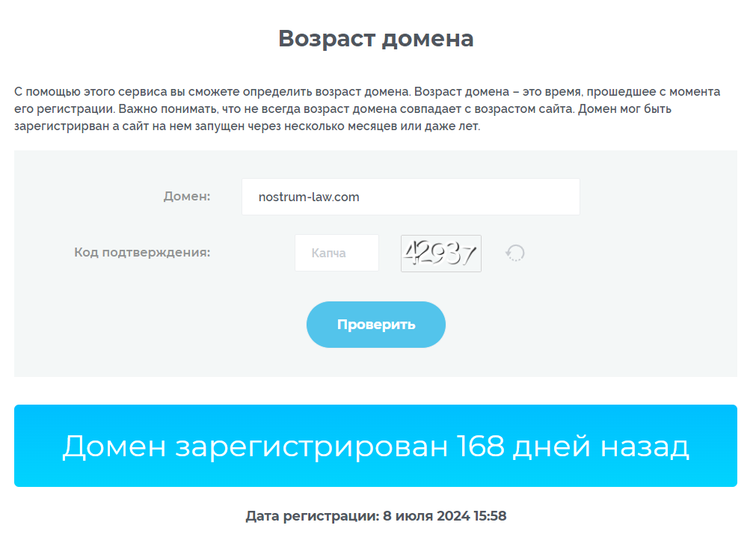756x543 pixels.
Task: Click the captcha image showing 42937
Action: pos(440,254)
